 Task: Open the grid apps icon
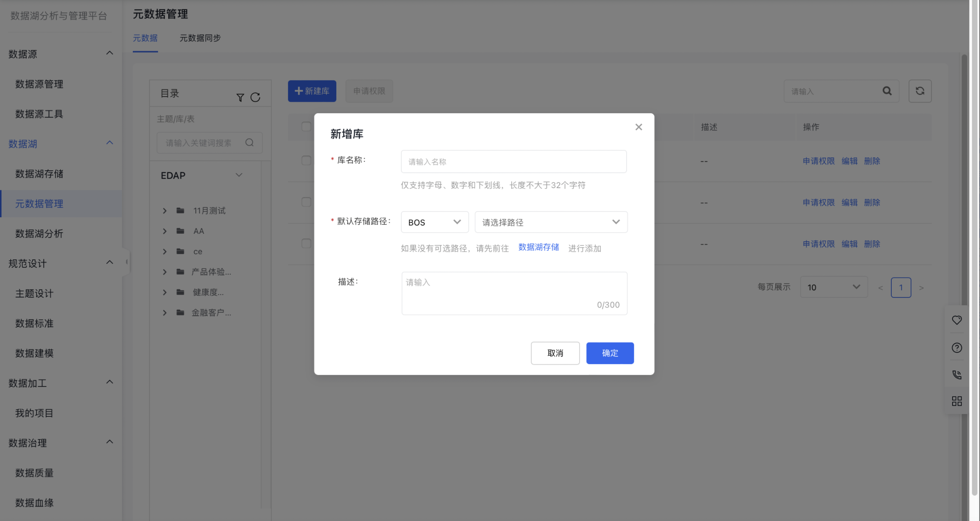click(x=957, y=401)
